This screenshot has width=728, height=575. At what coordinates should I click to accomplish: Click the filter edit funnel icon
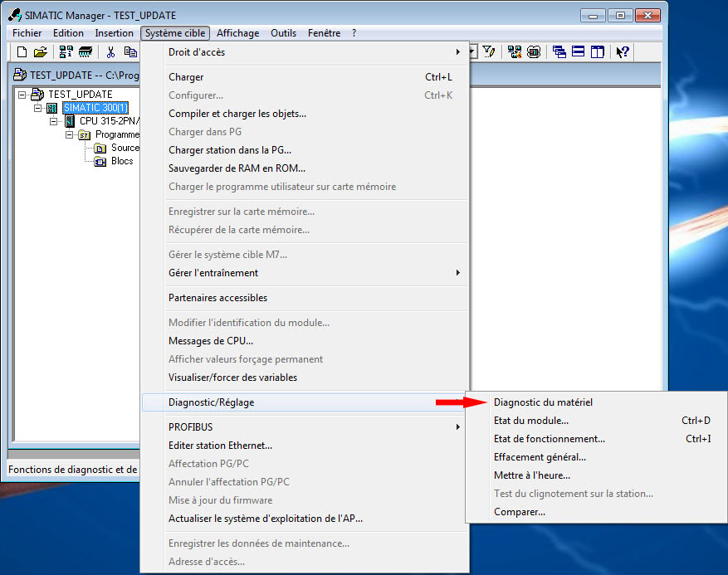click(489, 52)
